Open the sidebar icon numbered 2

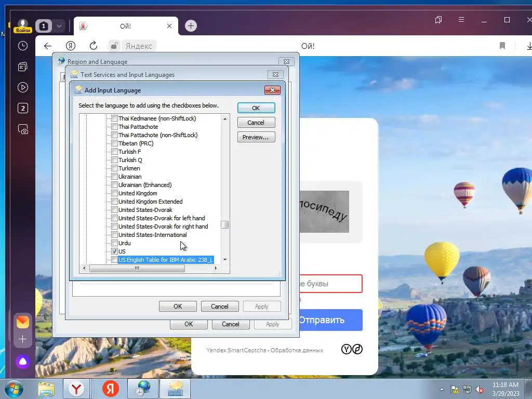pyautogui.click(x=23, y=109)
